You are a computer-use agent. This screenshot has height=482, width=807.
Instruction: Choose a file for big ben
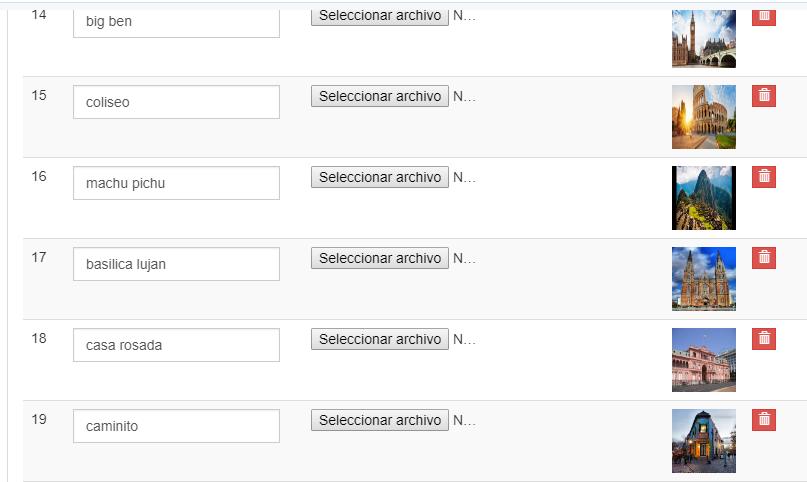(380, 16)
